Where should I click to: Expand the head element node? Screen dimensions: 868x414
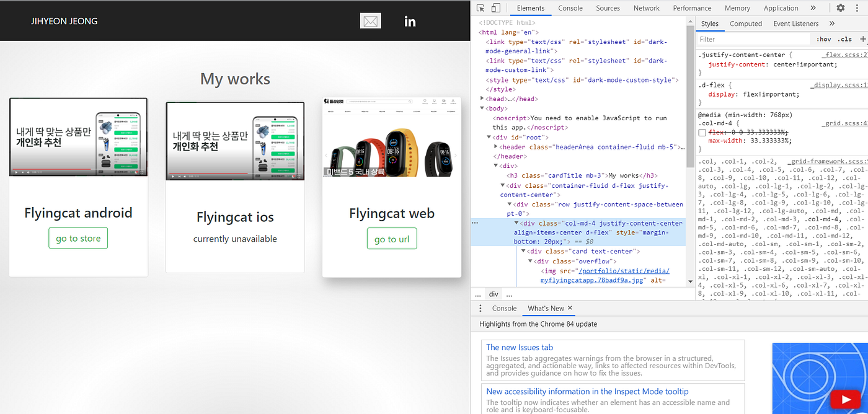click(x=482, y=99)
